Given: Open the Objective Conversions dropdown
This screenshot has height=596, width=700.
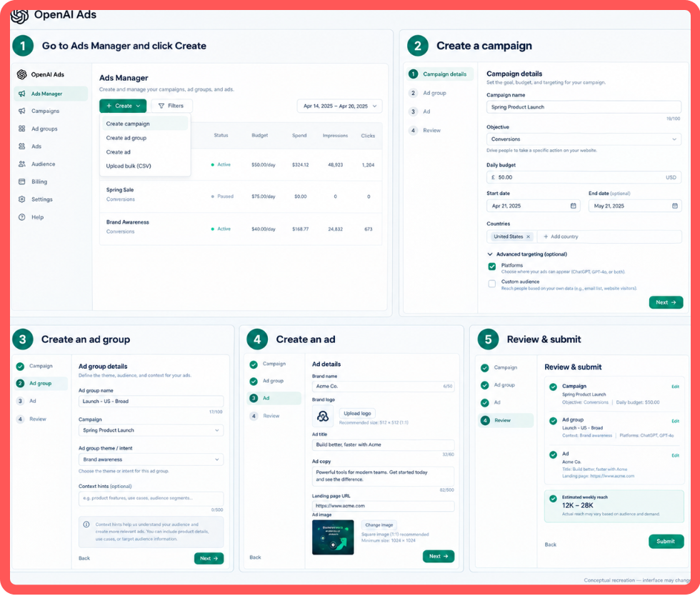Looking at the screenshot, I should coord(584,139).
